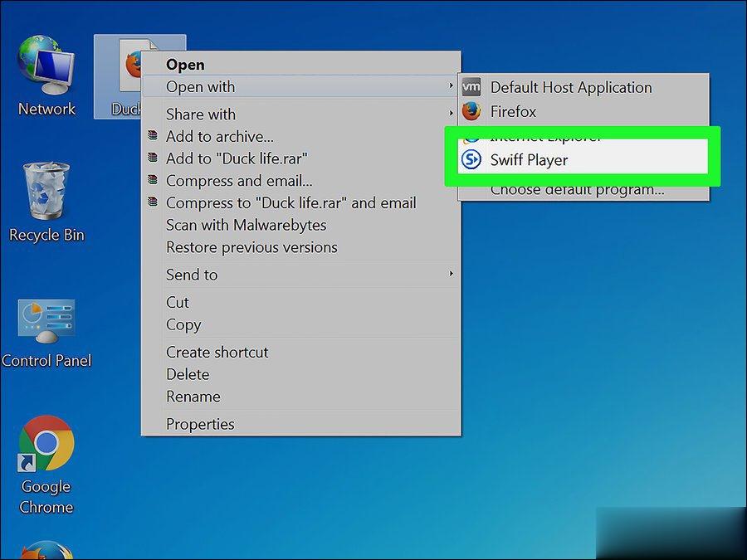
Task: Choose Scan with Malwarebytes
Action: (x=300, y=225)
